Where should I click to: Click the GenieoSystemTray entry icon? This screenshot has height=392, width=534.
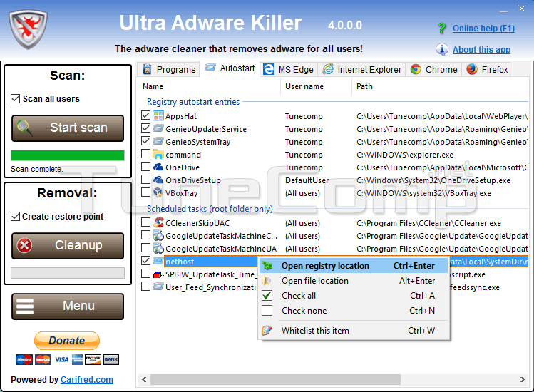(158, 141)
